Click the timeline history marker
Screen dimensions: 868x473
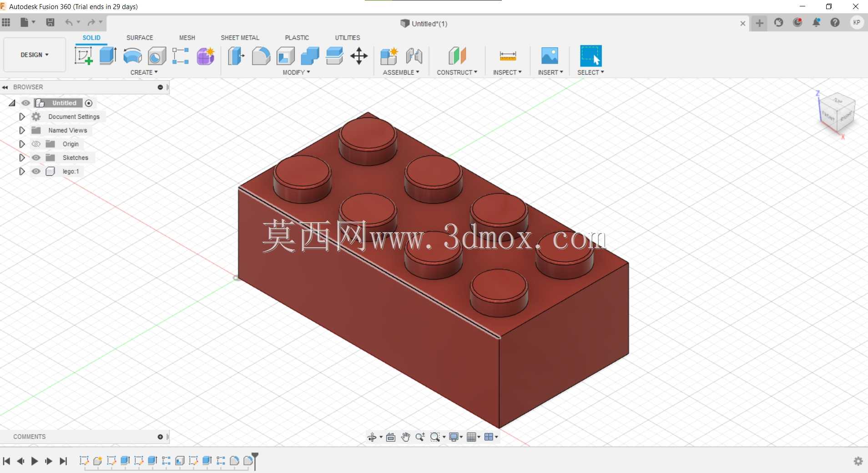pos(255,460)
